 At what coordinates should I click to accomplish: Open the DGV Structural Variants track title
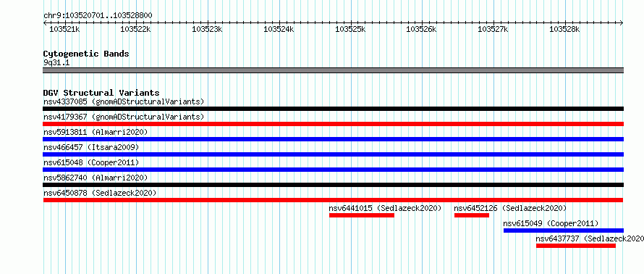[101, 93]
